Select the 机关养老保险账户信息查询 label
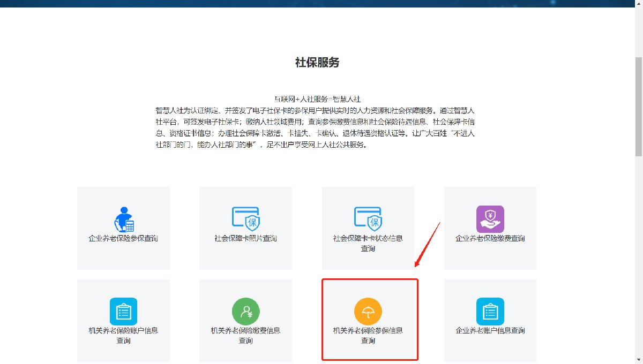The height and width of the screenshot is (364, 643). point(123,336)
